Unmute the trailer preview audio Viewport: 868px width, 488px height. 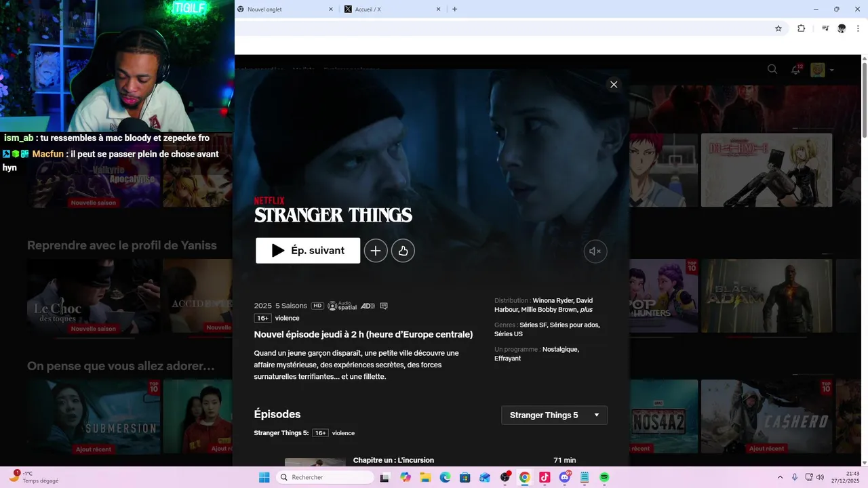[x=595, y=251]
